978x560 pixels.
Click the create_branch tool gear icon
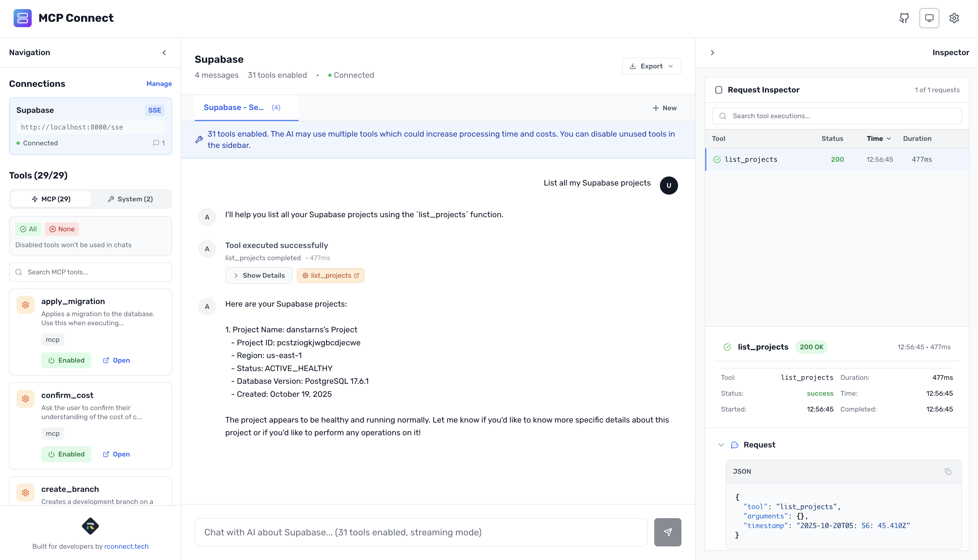point(25,492)
